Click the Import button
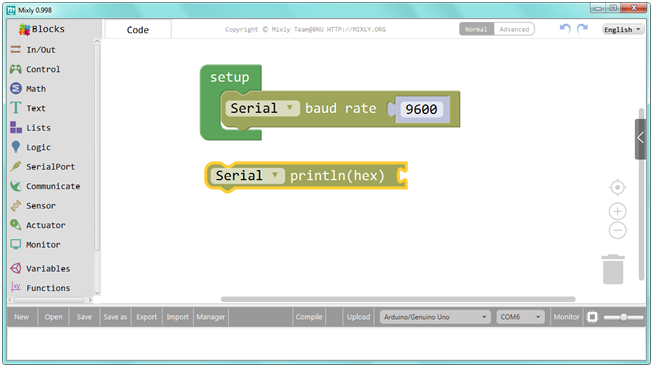This screenshot has width=653, height=367. (x=178, y=317)
